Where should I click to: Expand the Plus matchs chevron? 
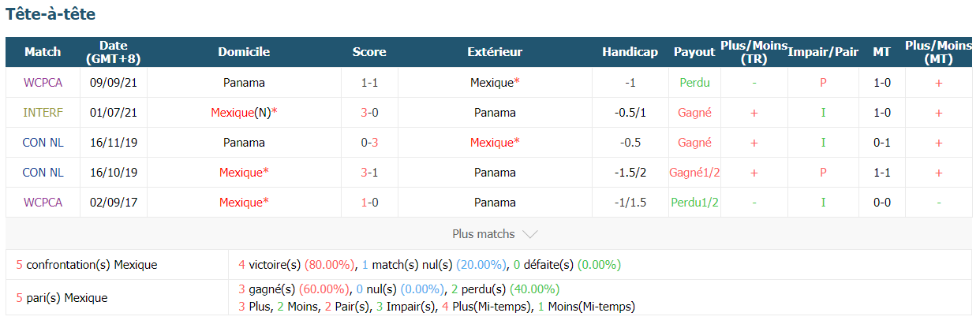(530, 234)
